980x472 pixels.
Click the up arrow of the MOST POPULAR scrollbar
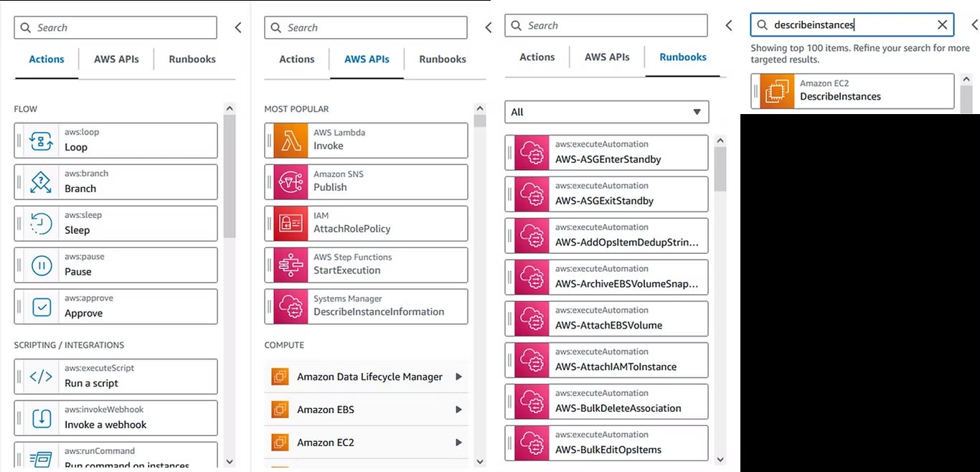(x=480, y=108)
